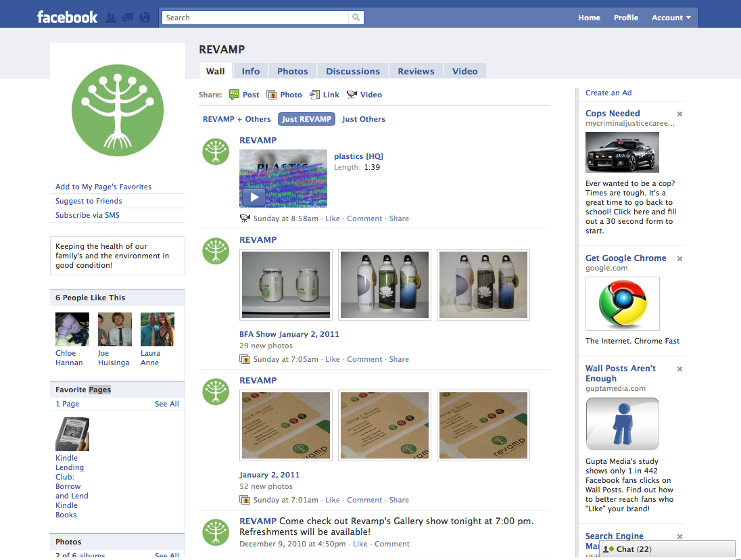
Task: Click Suggest to Friends
Action: pos(89,201)
